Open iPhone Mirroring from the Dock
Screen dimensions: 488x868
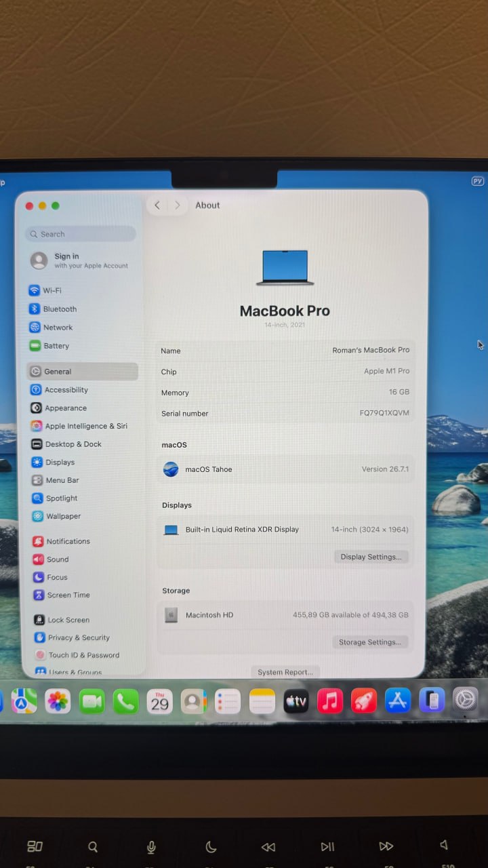point(432,699)
